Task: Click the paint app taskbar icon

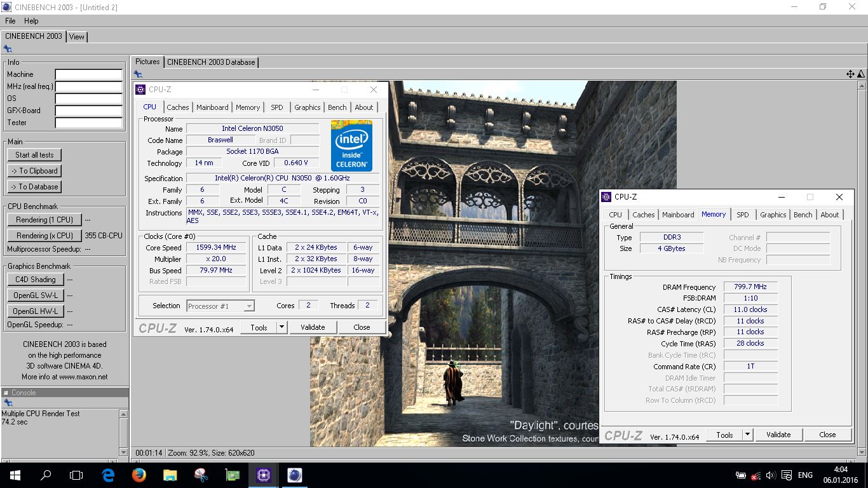Action: point(201,475)
